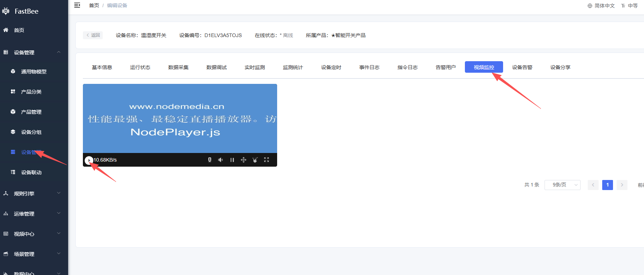
Task: Expand the 场景管理 sidebar menu
Action: tap(34, 254)
